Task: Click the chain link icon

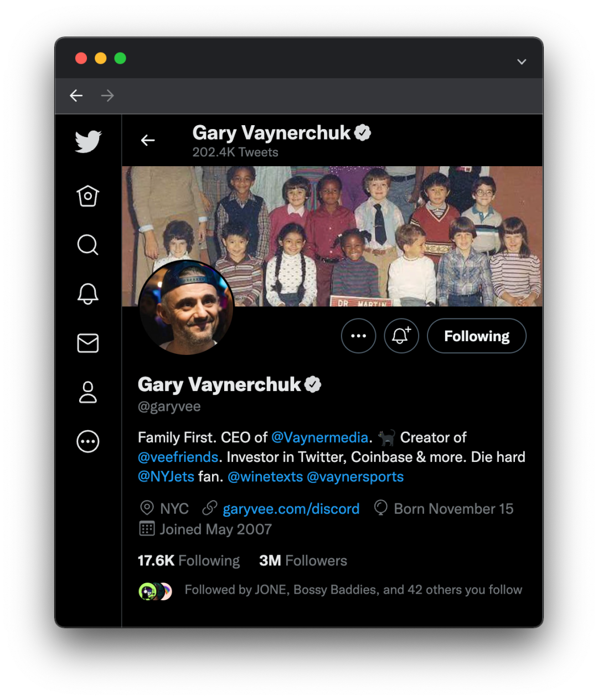Action: point(210,507)
